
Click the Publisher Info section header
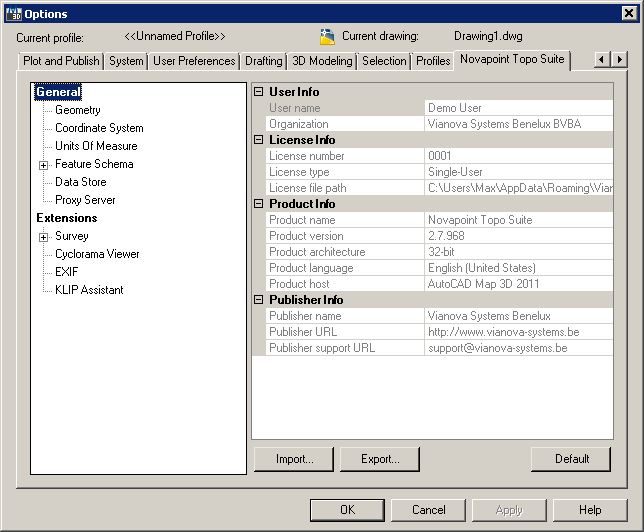tap(306, 300)
